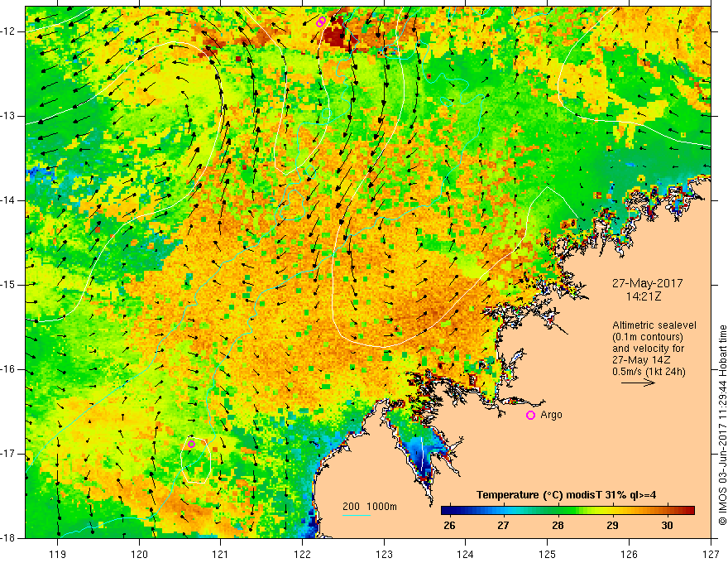Viewport: 728px width, 563px height.
Task: Click the "Altimetric sealevel" text line
Action: (x=654, y=325)
